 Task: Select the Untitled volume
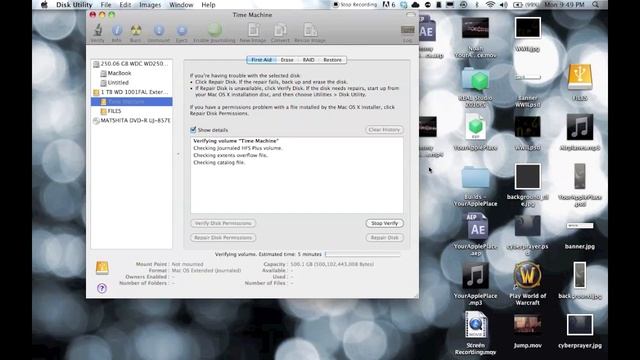[131, 82]
